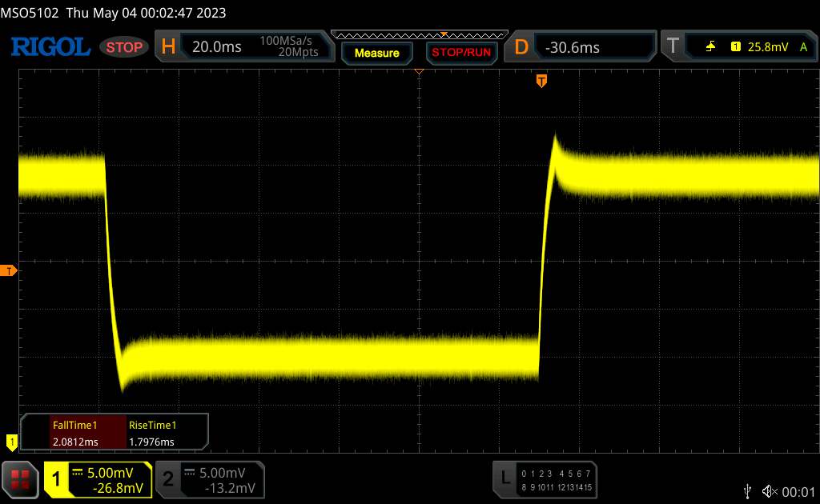This screenshot has height=504, width=820.
Task: Tap the muted speaker icon
Action: (770, 491)
